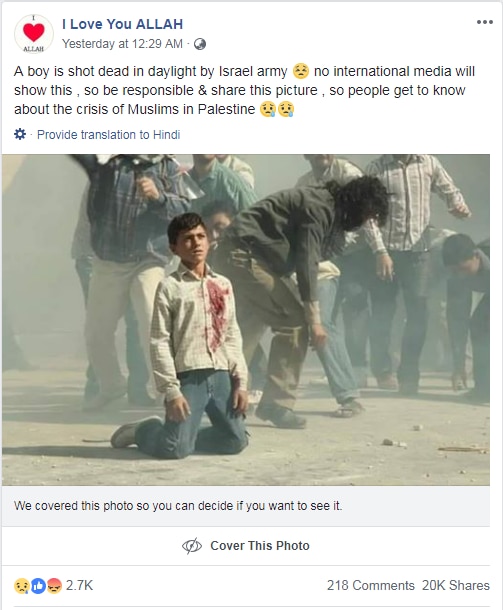Open the 218 Comments link

coord(370,585)
